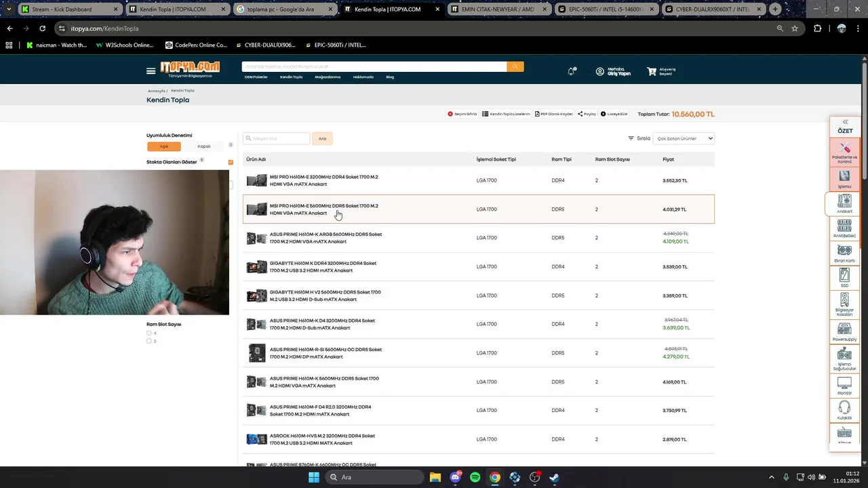Select the SSD icon in summary sidebar
This screenshot has height=488, width=868.
click(x=844, y=278)
